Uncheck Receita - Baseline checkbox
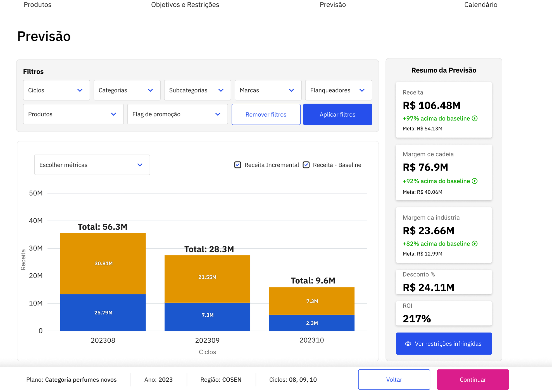552x392 pixels. tap(306, 165)
